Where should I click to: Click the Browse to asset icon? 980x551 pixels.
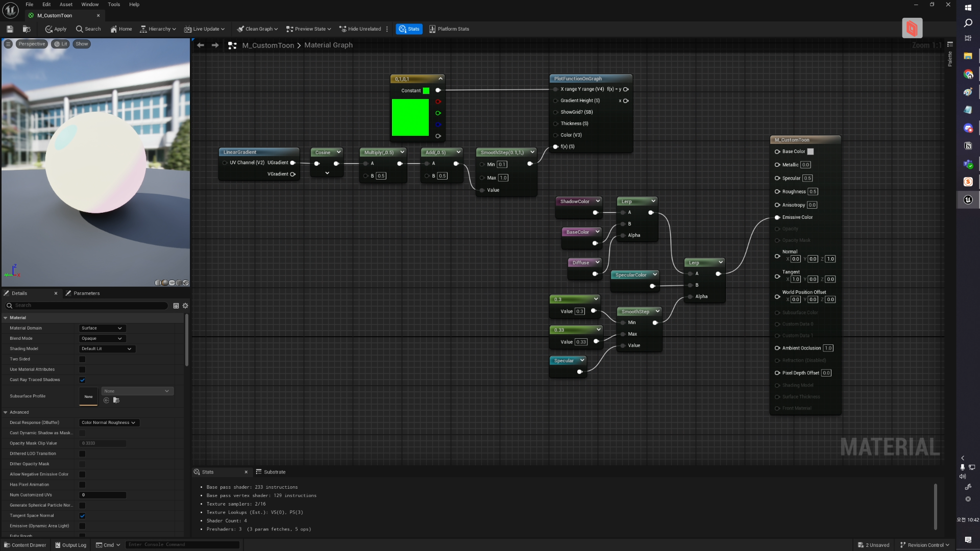point(27,29)
